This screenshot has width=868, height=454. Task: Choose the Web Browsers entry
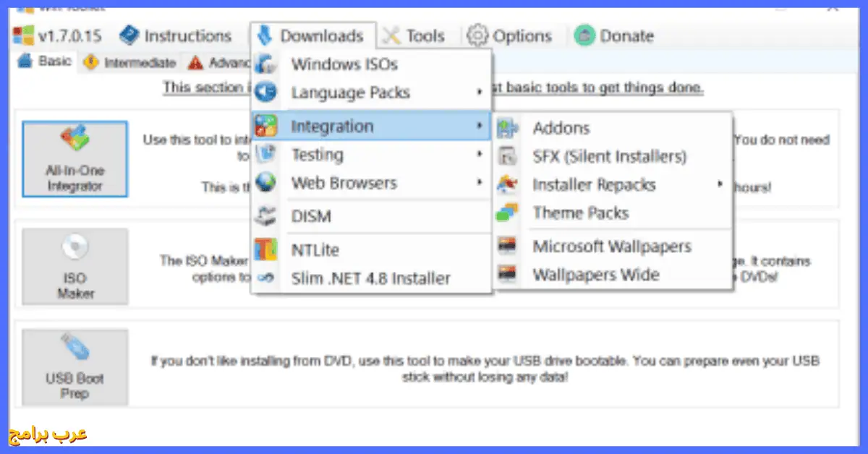(x=372, y=183)
